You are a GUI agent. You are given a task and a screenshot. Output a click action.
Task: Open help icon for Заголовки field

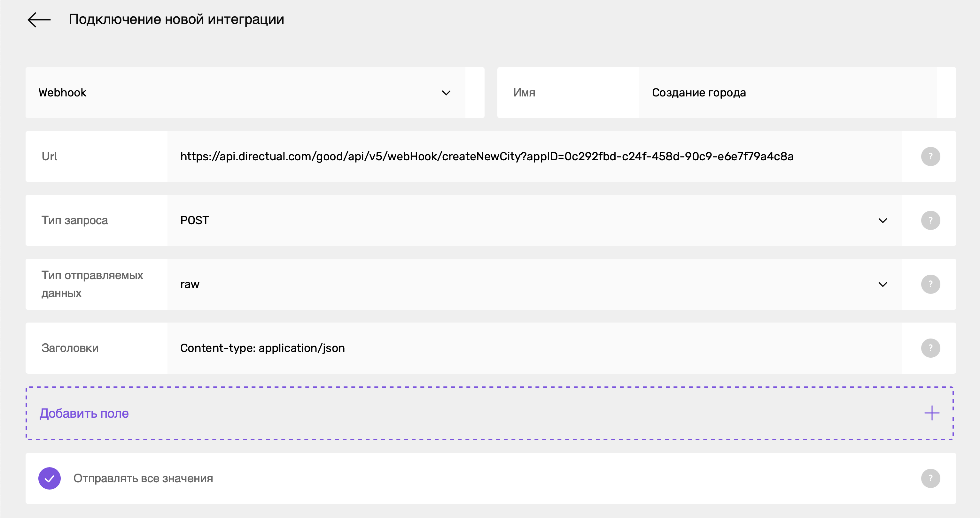point(930,348)
